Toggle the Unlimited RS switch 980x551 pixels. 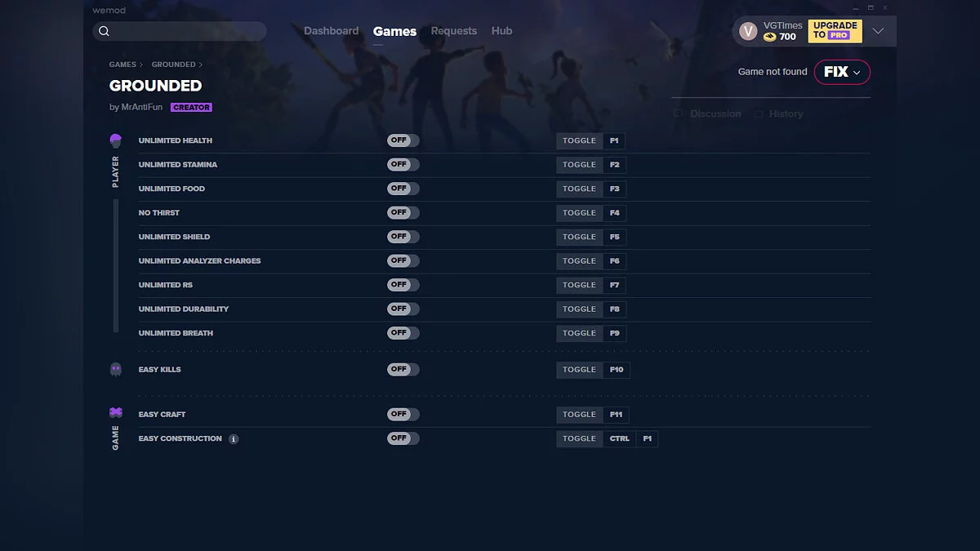tap(403, 285)
